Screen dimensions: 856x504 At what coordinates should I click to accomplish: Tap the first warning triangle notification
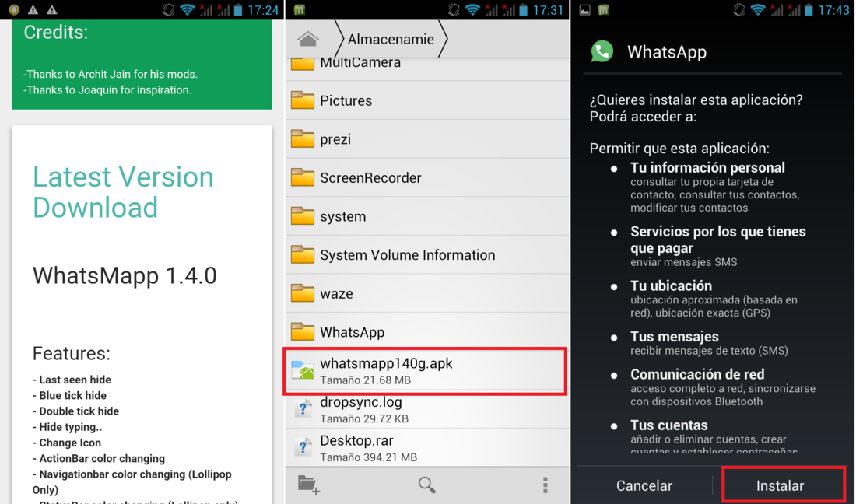(x=33, y=10)
